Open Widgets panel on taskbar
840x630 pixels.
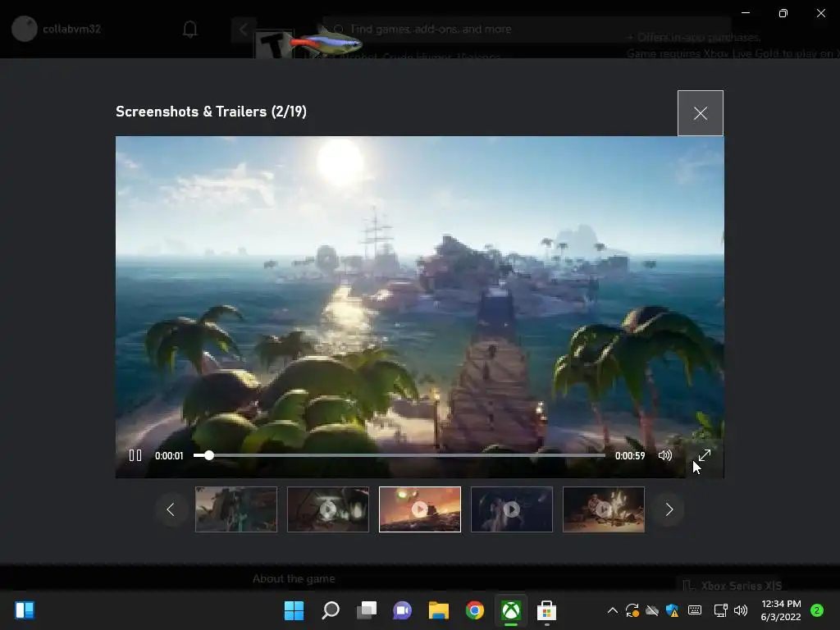25,610
